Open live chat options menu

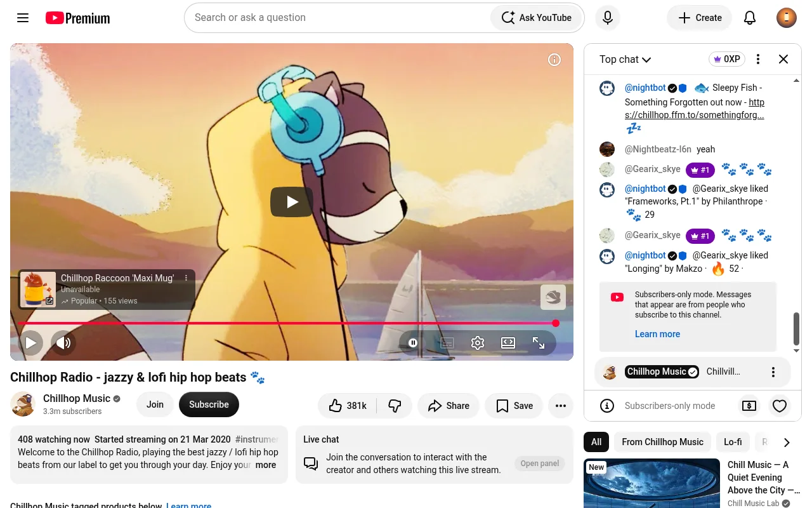click(758, 59)
